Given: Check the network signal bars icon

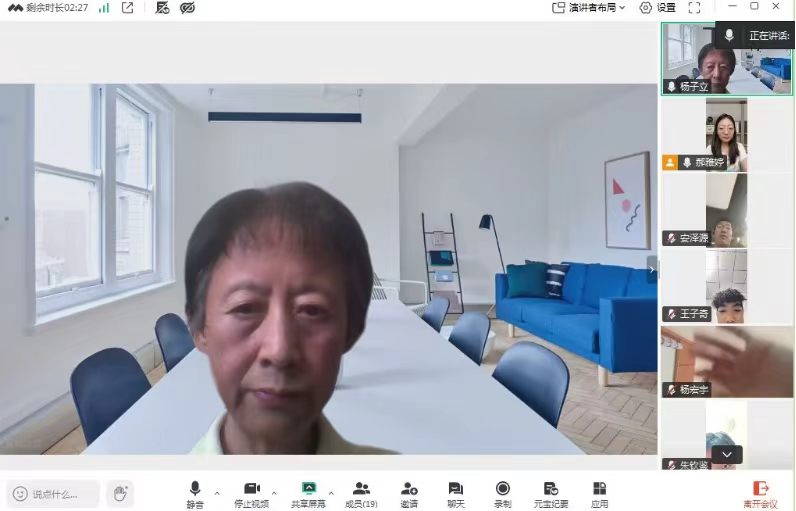Looking at the screenshot, I should (104, 8).
